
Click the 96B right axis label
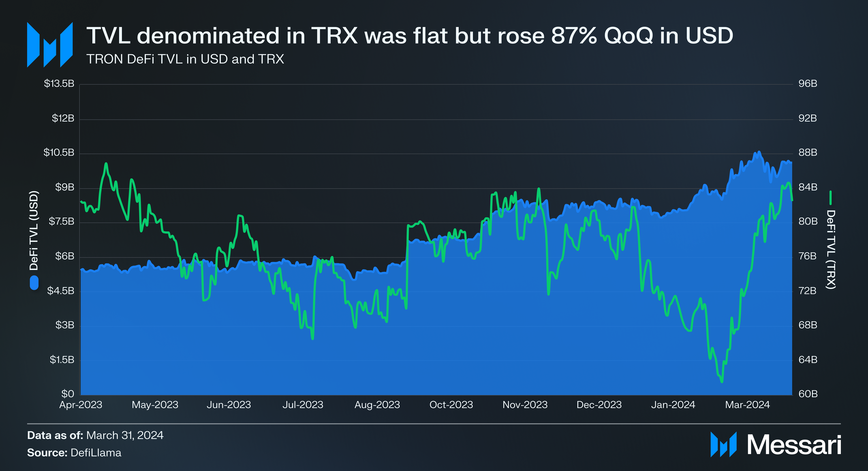[808, 84]
